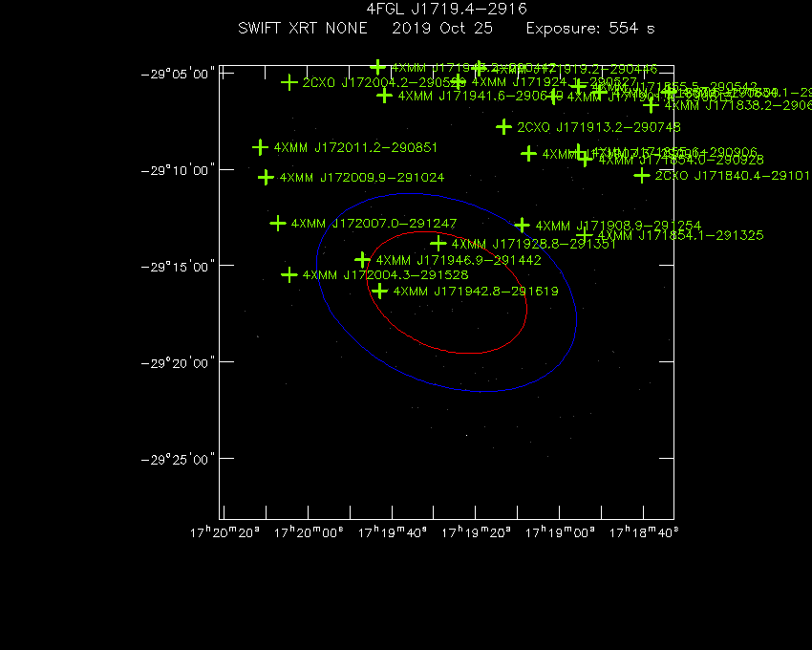Screen dimensions: 812x650
Task: Click the cross marker for 2CXO J171840.4-29101
Action: pos(642,176)
